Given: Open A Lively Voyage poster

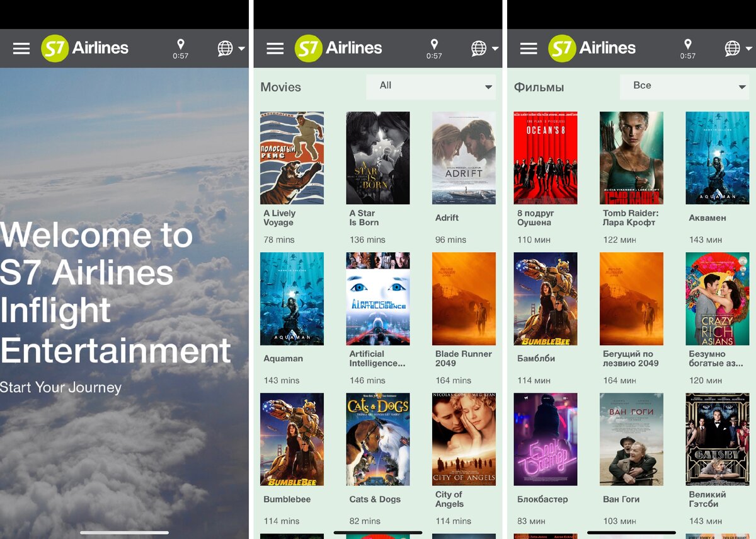Looking at the screenshot, I should (x=292, y=158).
